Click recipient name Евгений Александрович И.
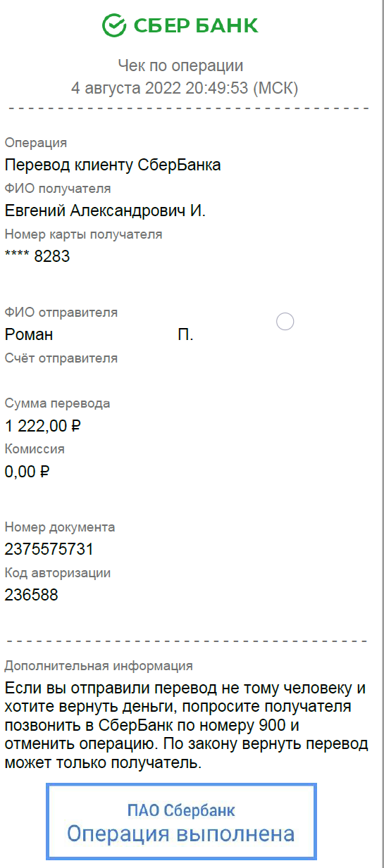Screen dimensions: 384x868 pos(105,211)
